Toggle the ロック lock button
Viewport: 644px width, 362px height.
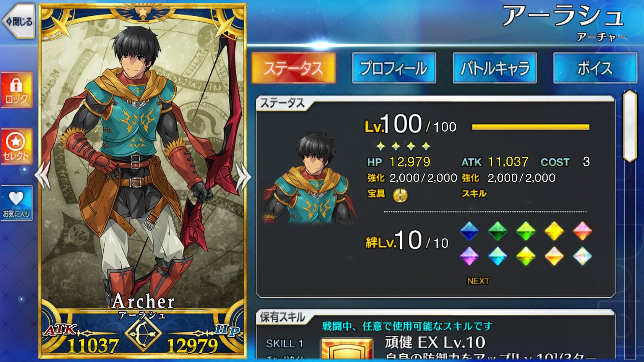click(x=17, y=90)
